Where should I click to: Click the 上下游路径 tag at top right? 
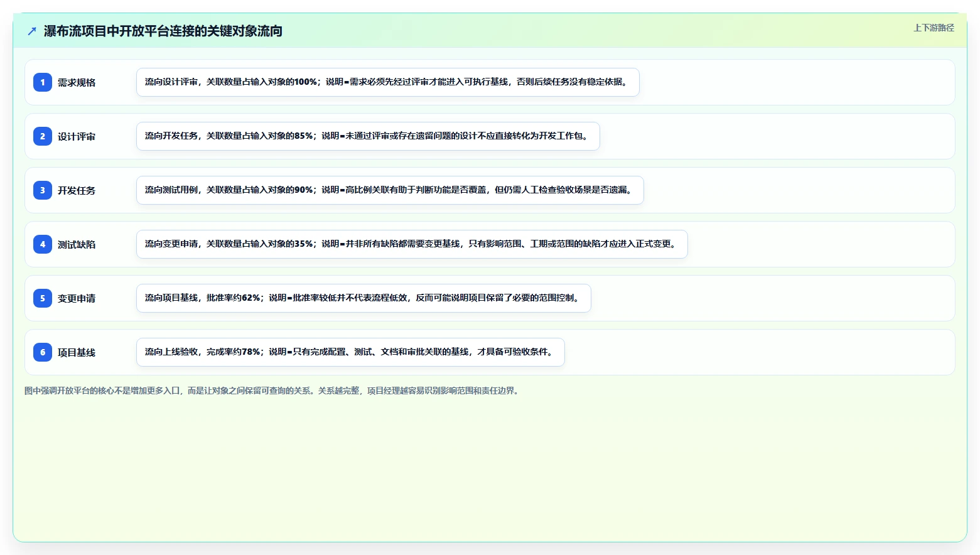tap(934, 28)
